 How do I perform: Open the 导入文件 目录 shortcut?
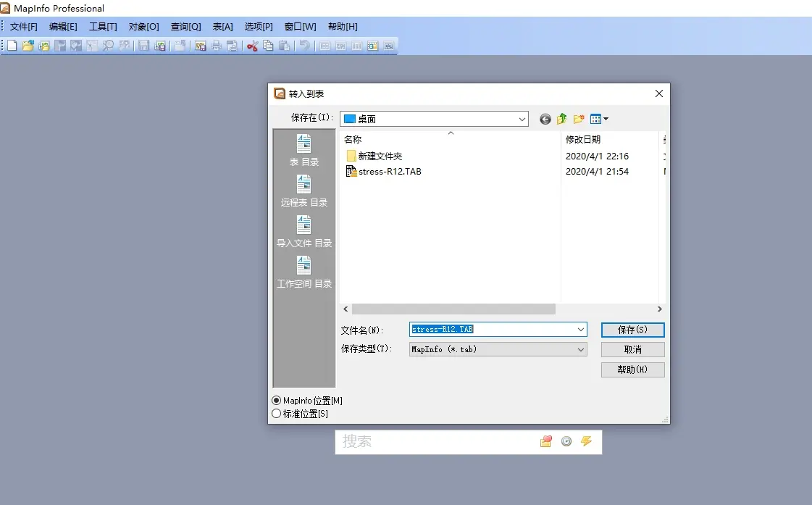(x=304, y=231)
